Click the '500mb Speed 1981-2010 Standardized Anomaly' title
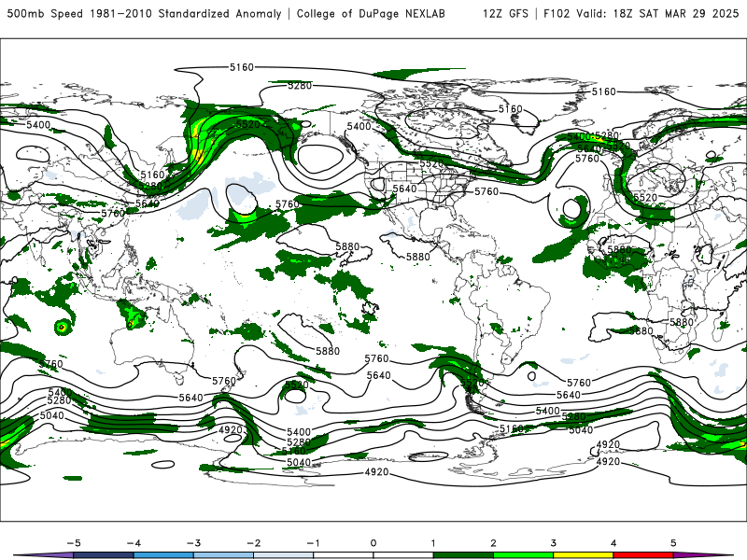This screenshot has width=747, height=560. click(x=145, y=14)
